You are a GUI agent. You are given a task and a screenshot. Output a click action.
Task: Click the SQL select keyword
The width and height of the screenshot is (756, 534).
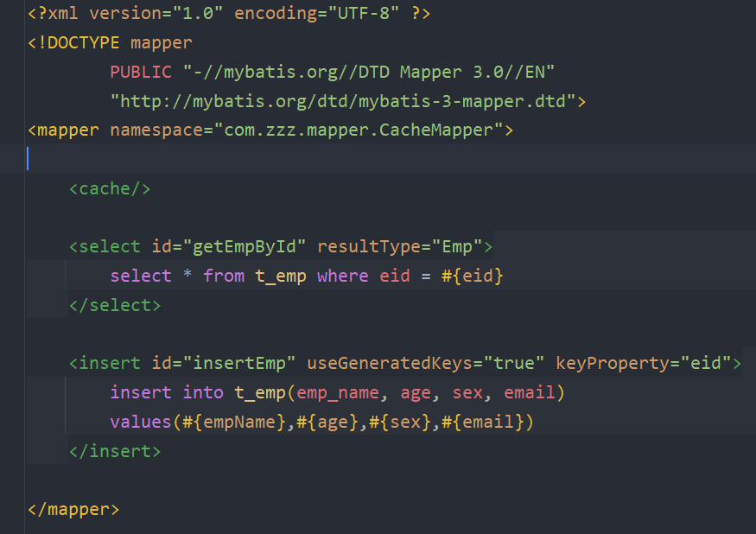coord(141,276)
